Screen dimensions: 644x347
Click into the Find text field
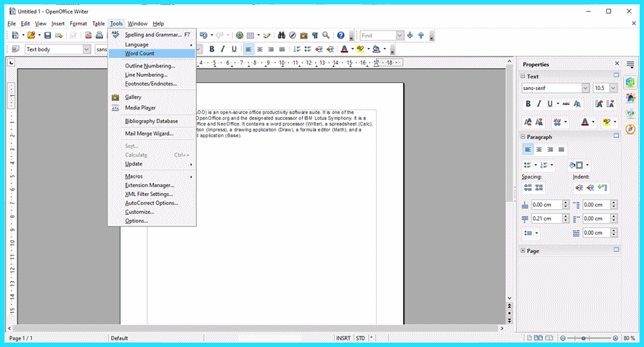[378, 36]
